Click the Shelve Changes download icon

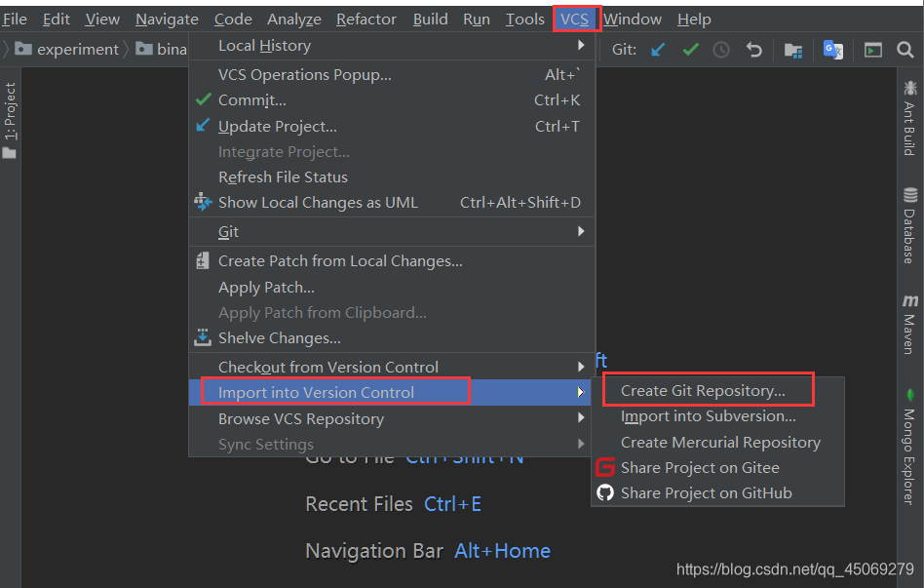pyautogui.click(x=202, y=337)
